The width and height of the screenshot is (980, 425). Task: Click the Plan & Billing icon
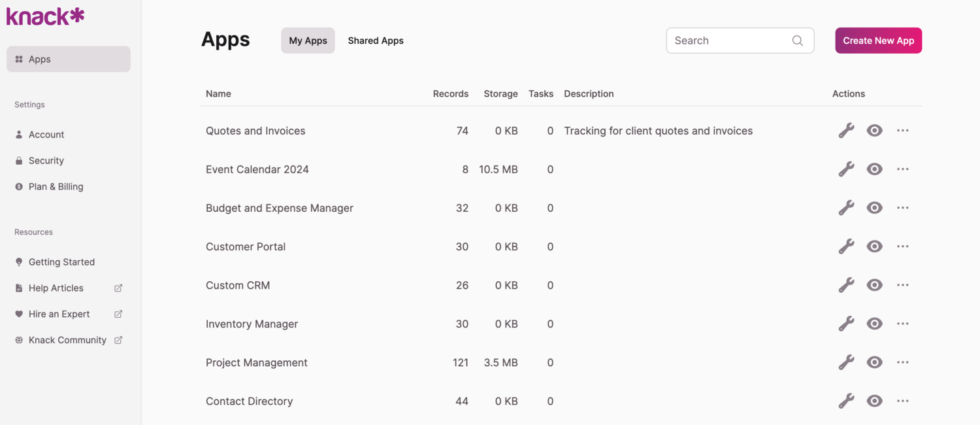click(19, 186)
